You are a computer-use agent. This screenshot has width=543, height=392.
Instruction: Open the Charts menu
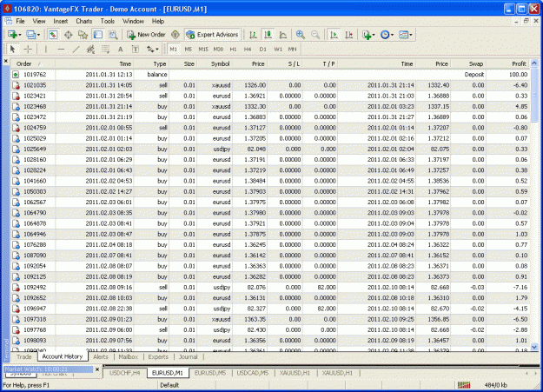click(84, 21)
